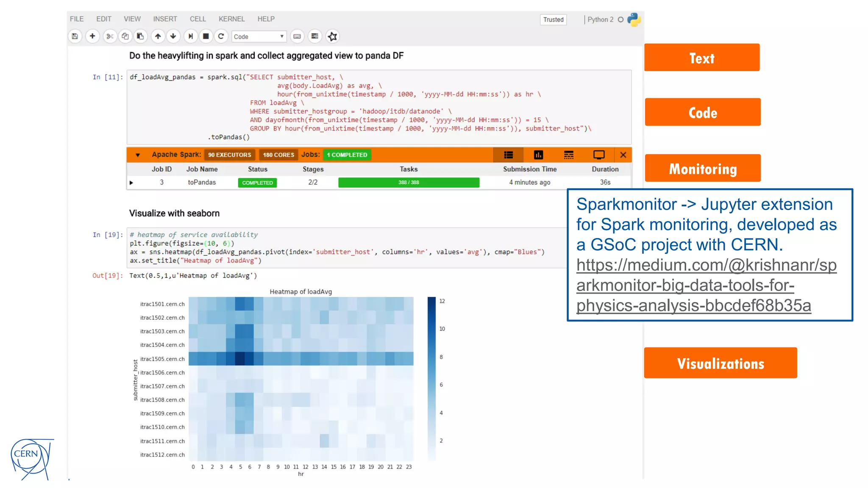Cut the selected cell with scissors icon
This screenshot has width=868, height=488.
[110, 36]
